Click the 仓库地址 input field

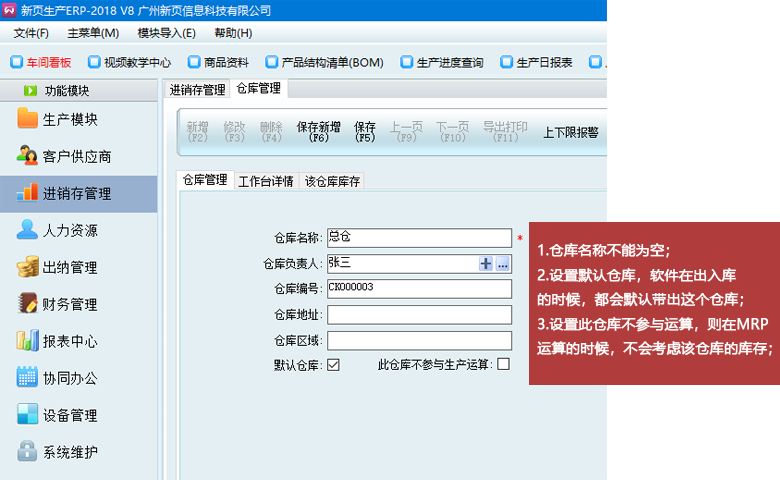point(419,315)
